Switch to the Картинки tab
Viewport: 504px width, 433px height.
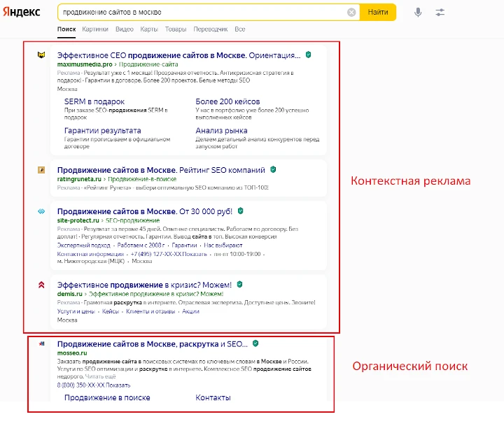[95, 29]
